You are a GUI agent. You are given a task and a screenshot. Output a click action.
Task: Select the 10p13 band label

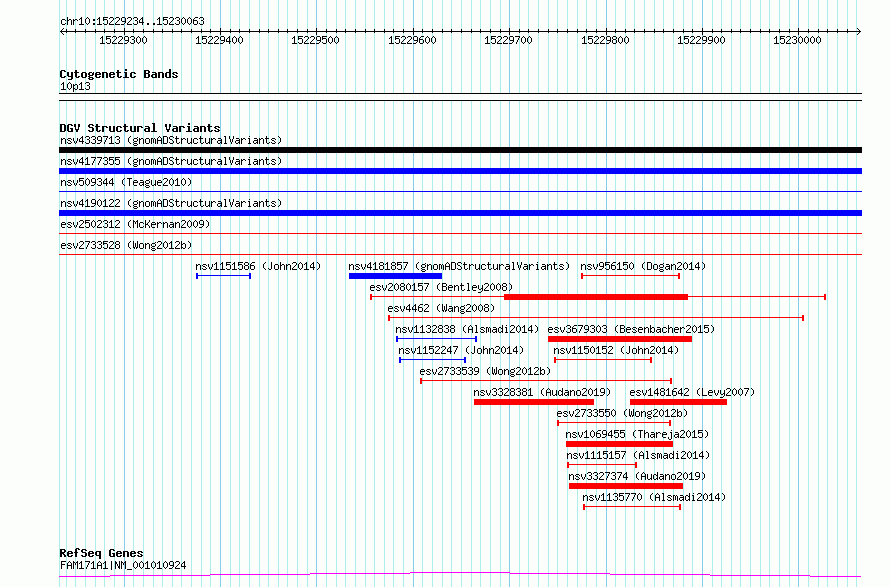click(75, 87)
